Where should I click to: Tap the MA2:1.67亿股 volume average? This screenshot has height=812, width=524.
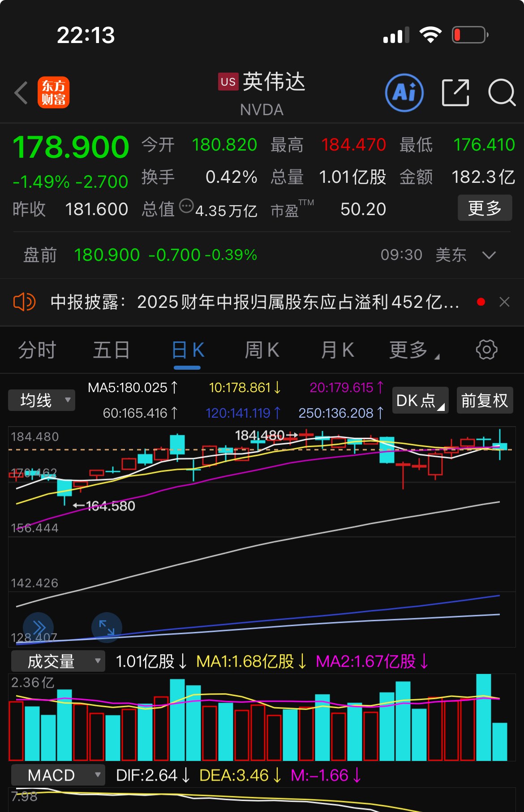[372, 661]
